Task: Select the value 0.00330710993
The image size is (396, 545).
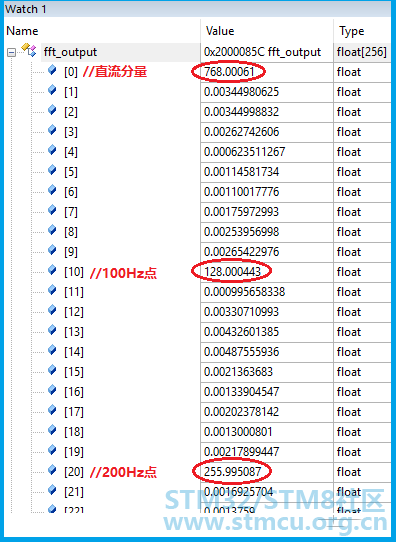Action: click(x=241, y=312)
